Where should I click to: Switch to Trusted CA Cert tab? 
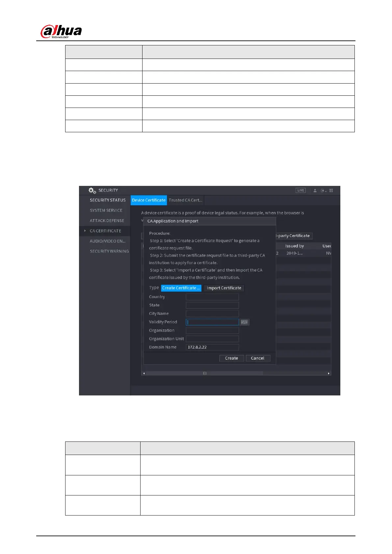[x=185, y=200]
